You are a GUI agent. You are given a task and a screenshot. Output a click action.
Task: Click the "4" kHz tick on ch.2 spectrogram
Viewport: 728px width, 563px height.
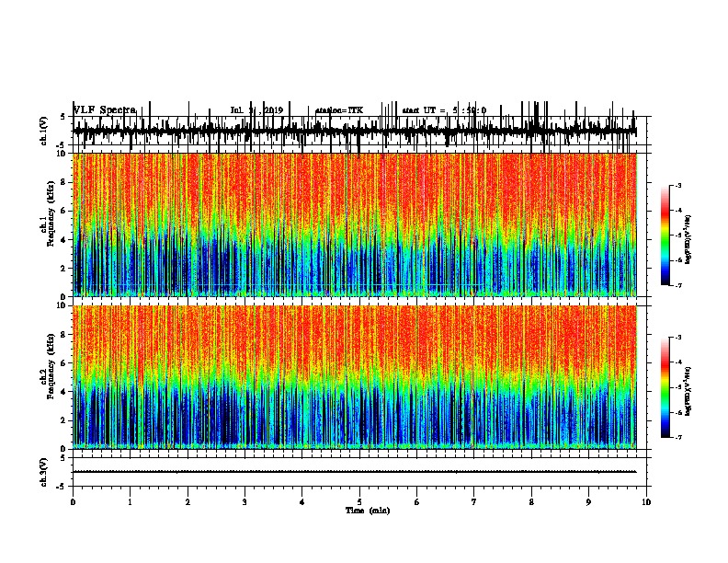click(x=64, y=392)
